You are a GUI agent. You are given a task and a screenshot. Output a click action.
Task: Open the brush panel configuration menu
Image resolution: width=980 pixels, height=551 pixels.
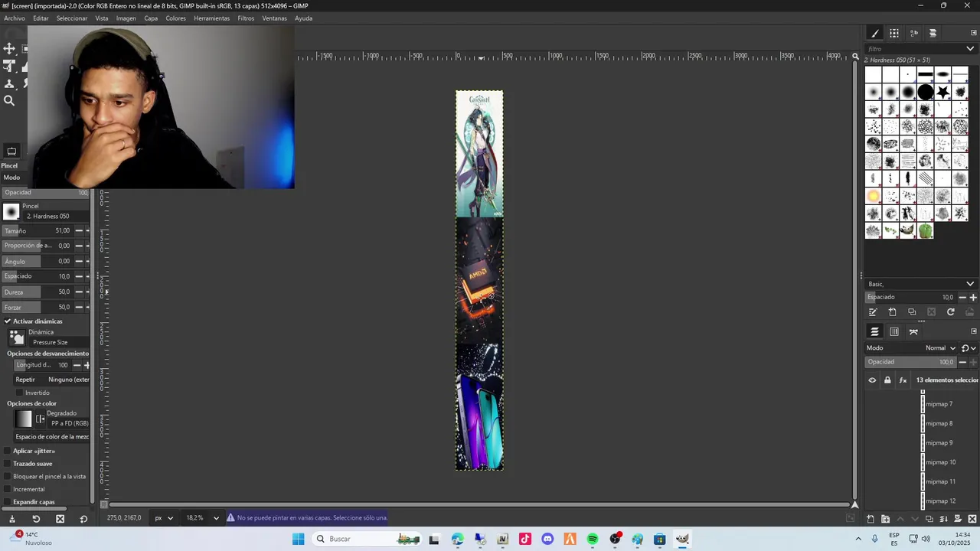pyautogui.click(x=974, y=33)
